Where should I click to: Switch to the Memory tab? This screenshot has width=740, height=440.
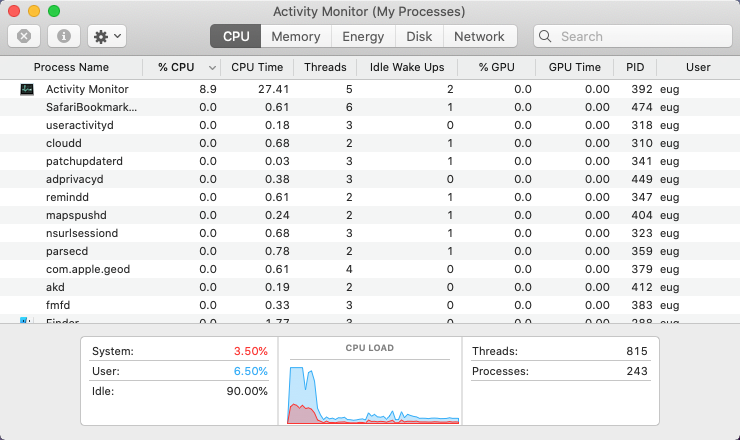coord(296,36)
